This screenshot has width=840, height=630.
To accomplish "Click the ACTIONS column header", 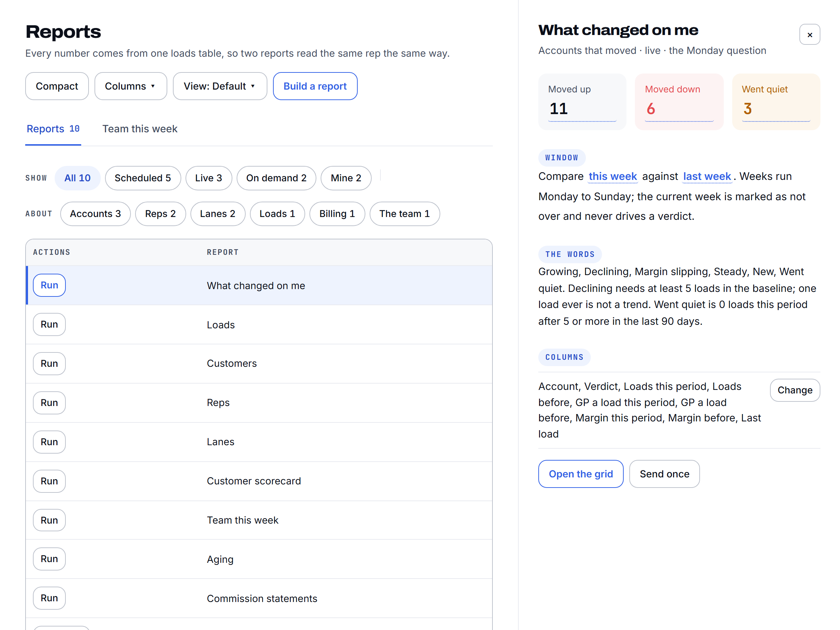I will [x=52, y=252].
